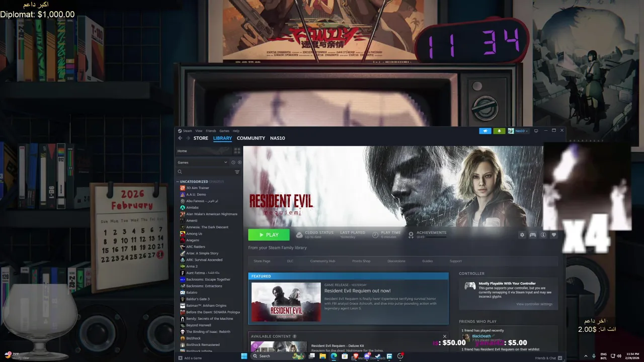Open the game's Store Page link
The image size is (644, 362).
[262, 261]
